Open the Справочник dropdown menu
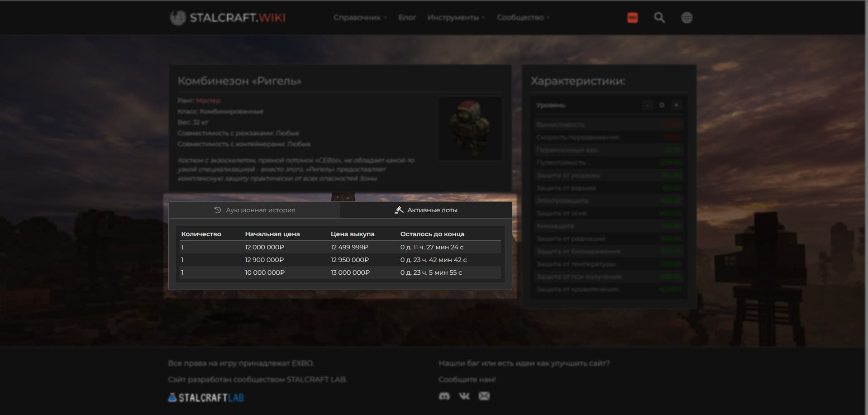Image resolution: width=868 pixels, height=415 pixels. pyautogui.click(x=360, y=18)
